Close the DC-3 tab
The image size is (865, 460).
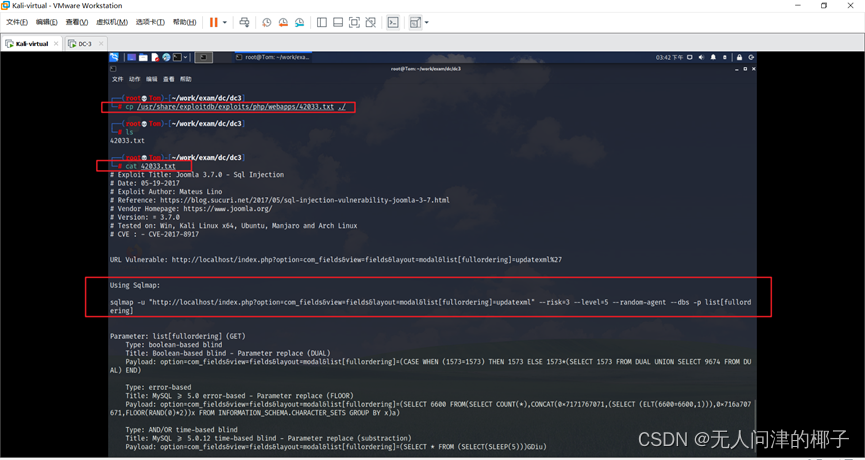(x=100, y=44)
